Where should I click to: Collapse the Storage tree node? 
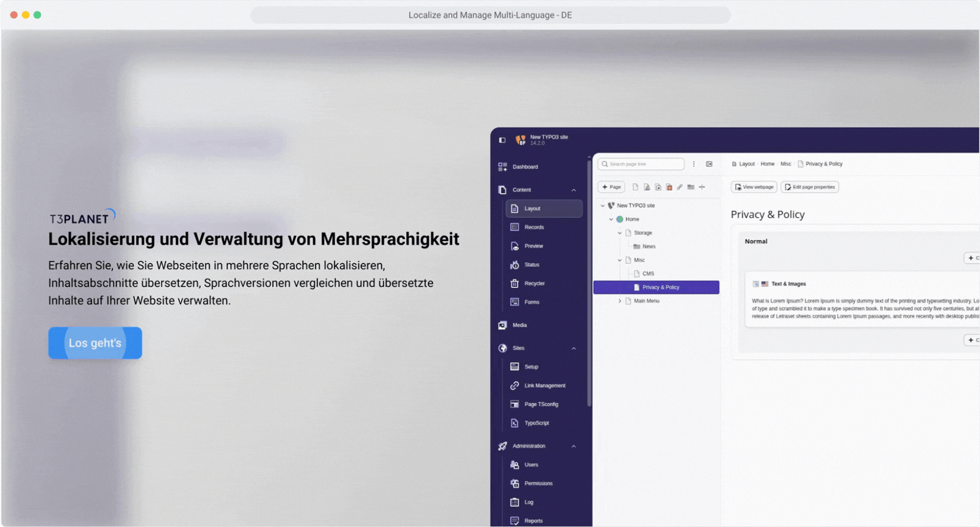[x=620, y=233]
